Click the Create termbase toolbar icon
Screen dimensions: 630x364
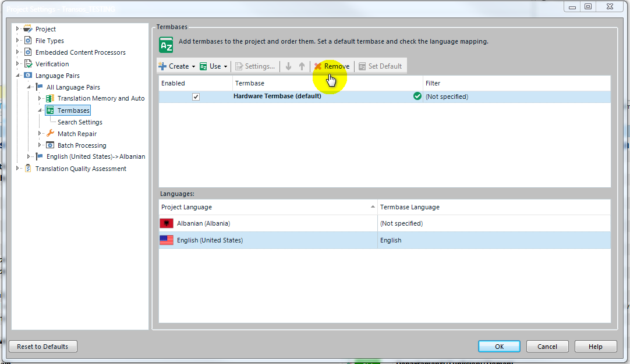tap(163, 66)
